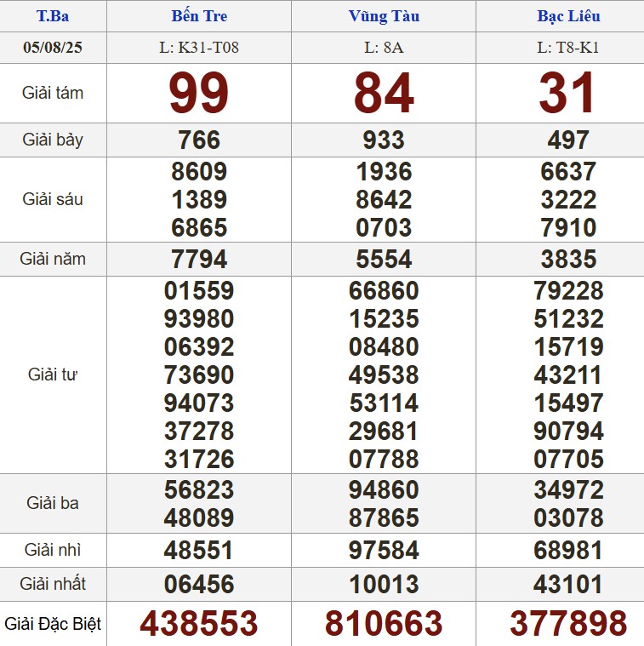Select Bạc Liêu eighth prize number 31
This screenshot has height=646, width=644.
click(568, 93)
